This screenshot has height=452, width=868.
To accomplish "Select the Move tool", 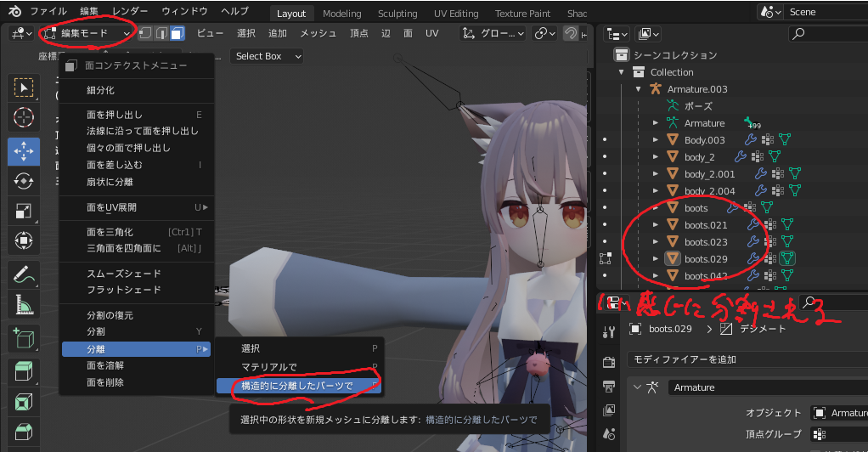I will pyautogui.click(x=23, y=151).
